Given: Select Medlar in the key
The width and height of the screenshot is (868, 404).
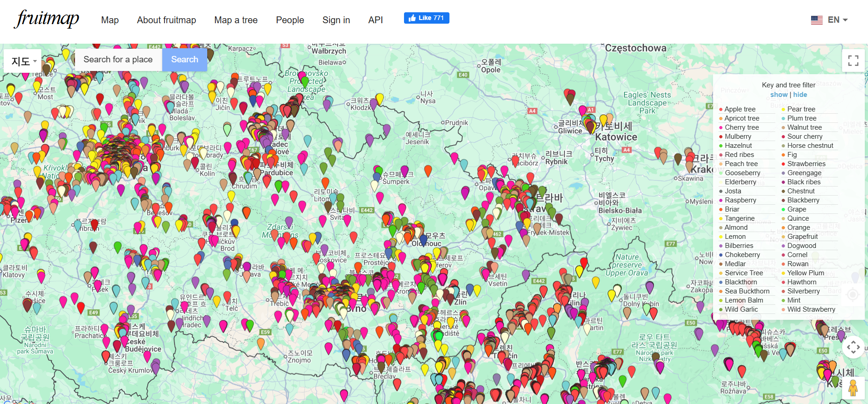Looking at the screenshot, I should [x=735, y=264].
